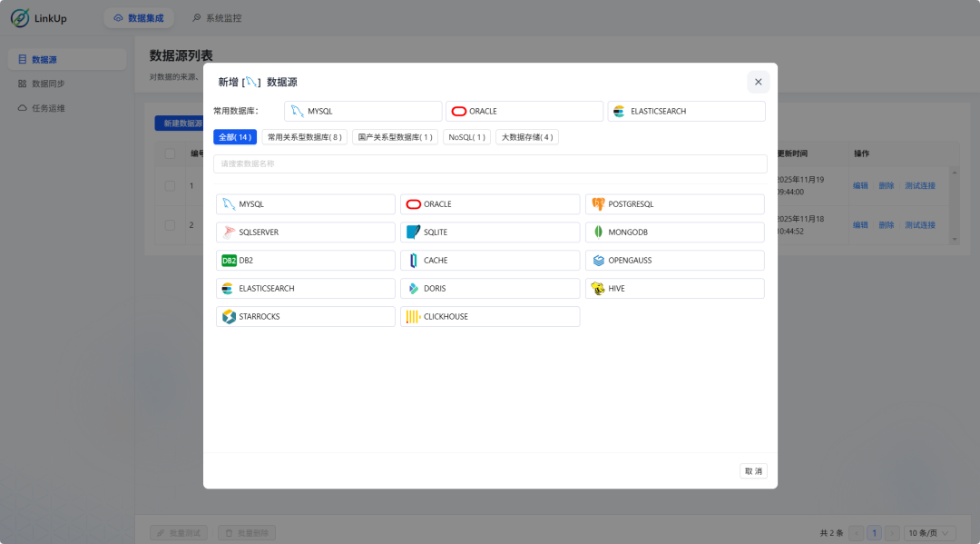
Task: Focus the 请搜索数据名称 search field
Action: pos(490,163)
